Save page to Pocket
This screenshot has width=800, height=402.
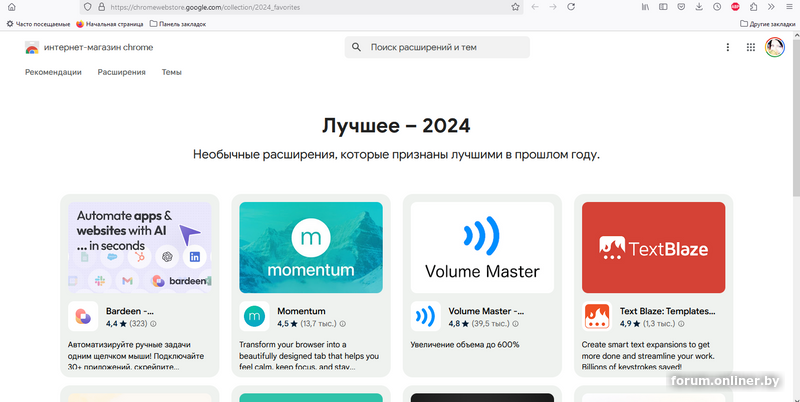681,7
